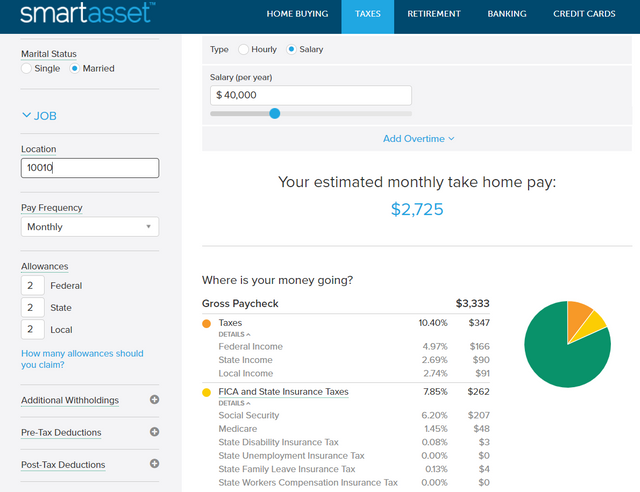Screen dimensions: 640x492
Task: Click plus icon beside Post-Tax Deductions
Action: pos(154,464)
